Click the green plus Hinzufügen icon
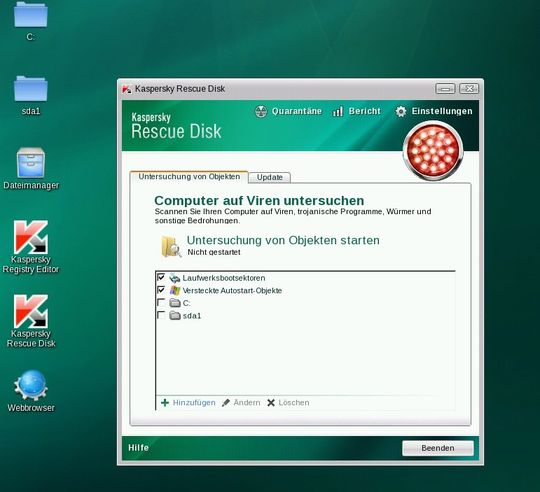This screenshot has height=492, width=540. [x=165, y=402]
